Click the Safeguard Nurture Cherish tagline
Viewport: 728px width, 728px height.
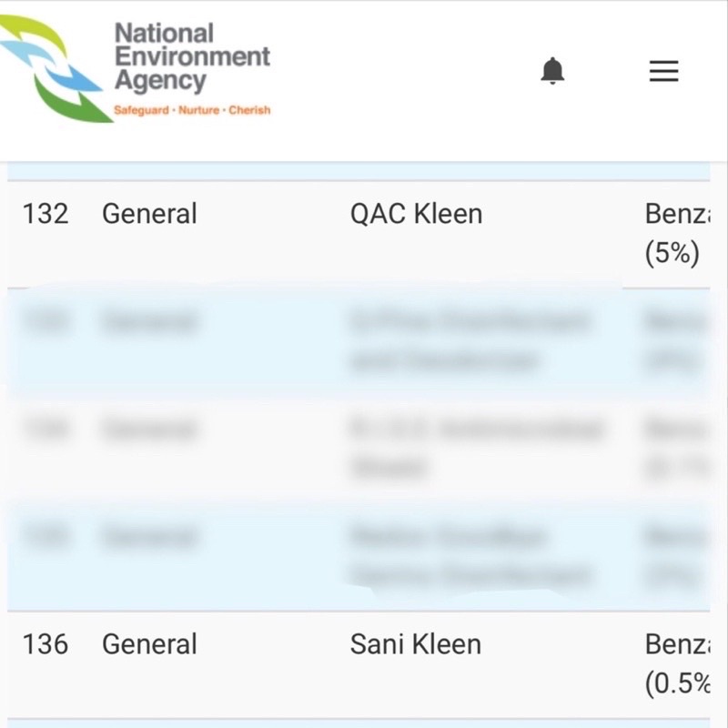coord(192,110)
